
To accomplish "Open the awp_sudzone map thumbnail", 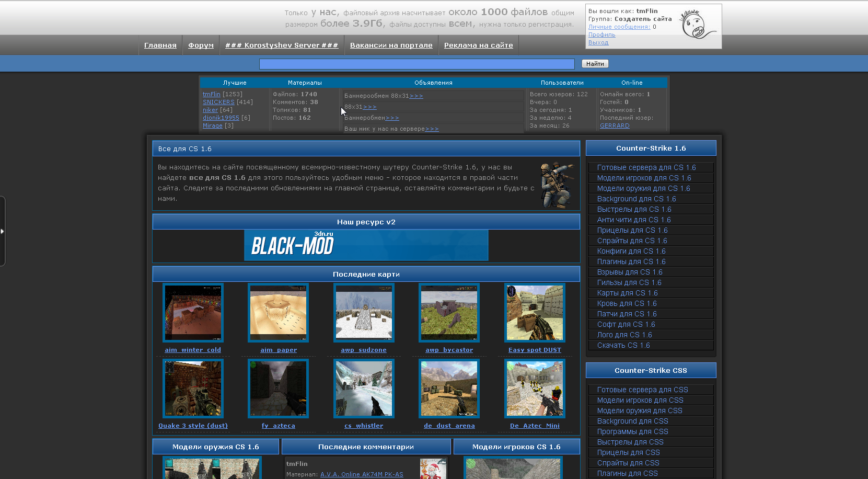I will tap(364, 312).
